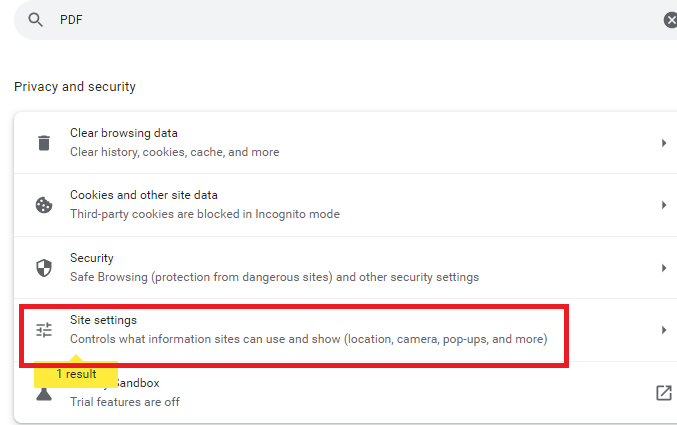
Task: Click the Security shield icon
Action: pos(44,267)
